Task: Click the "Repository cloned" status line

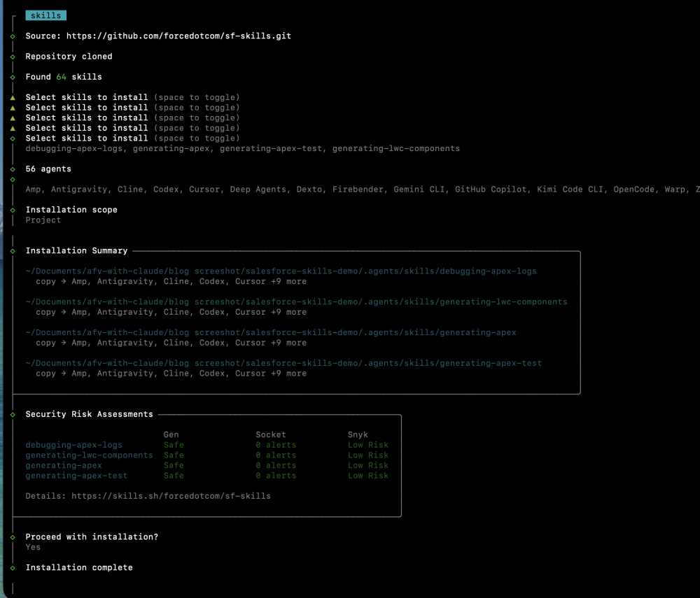Action: pos(69,57)
